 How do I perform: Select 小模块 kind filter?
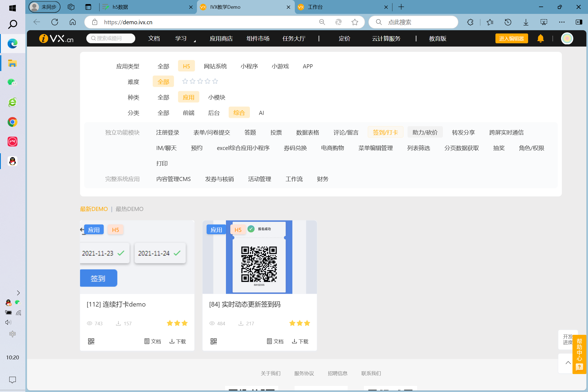217,97
